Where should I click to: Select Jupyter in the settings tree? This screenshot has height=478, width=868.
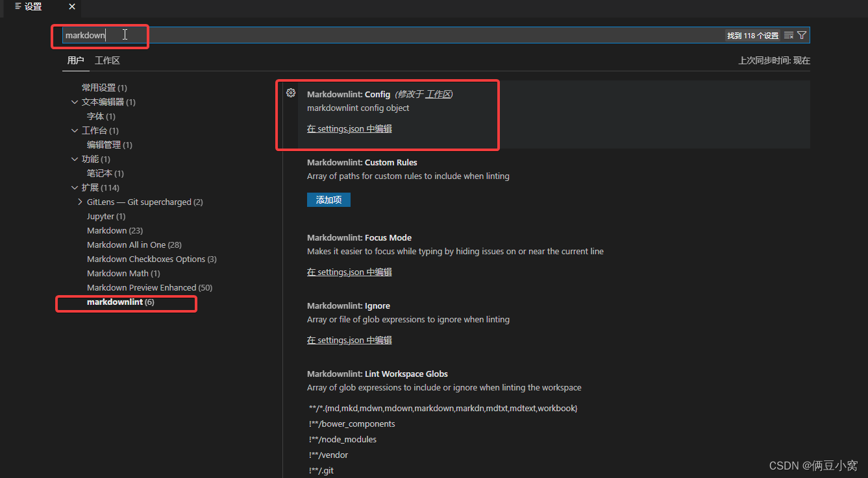click(x=106, y=216)
